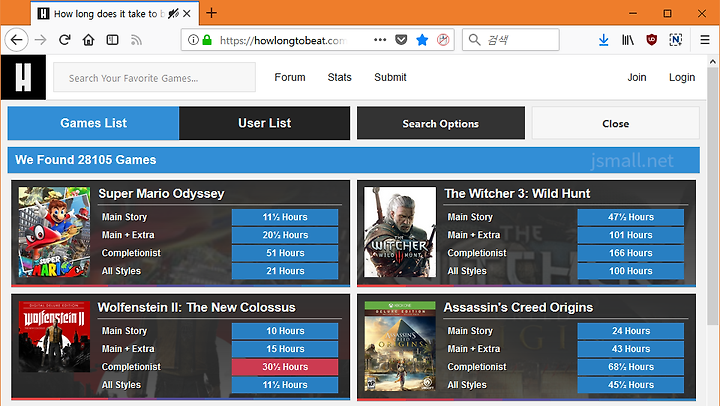Open the Downloads arrow icon
This screenshot has height=406, width=720.
603,40
